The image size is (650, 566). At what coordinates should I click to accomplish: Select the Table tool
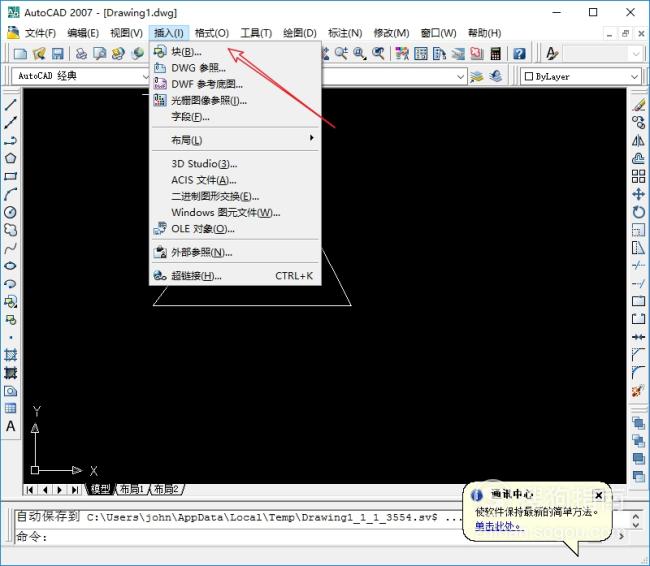pyautogui.click(x=10, y=408)
